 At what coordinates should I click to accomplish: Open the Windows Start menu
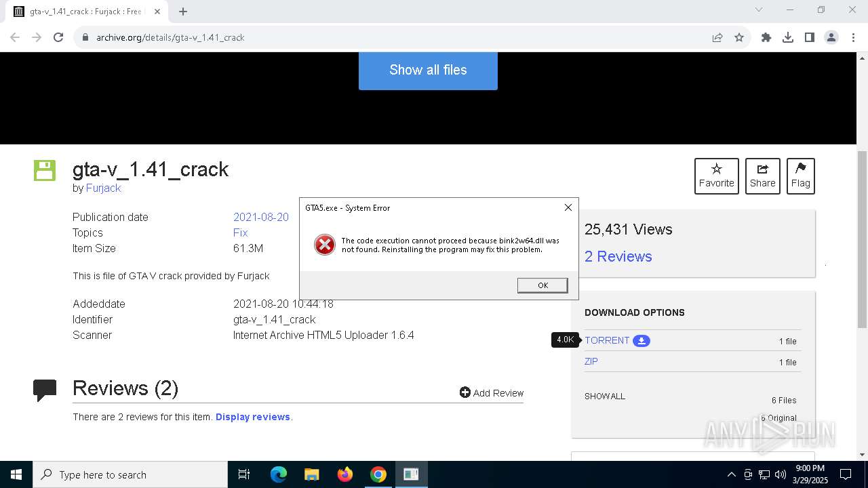click(x=16, y=474)
